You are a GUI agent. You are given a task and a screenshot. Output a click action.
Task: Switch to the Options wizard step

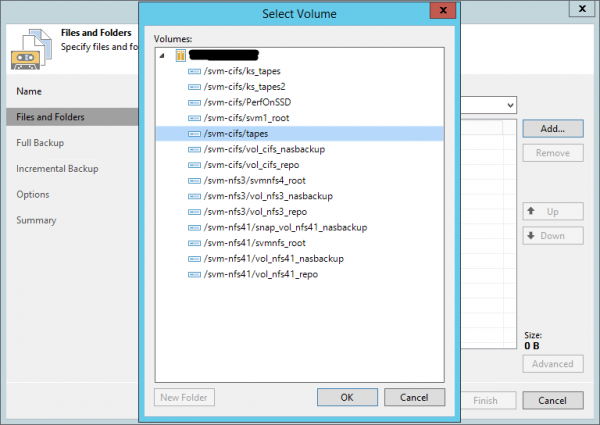pos(33,194)
